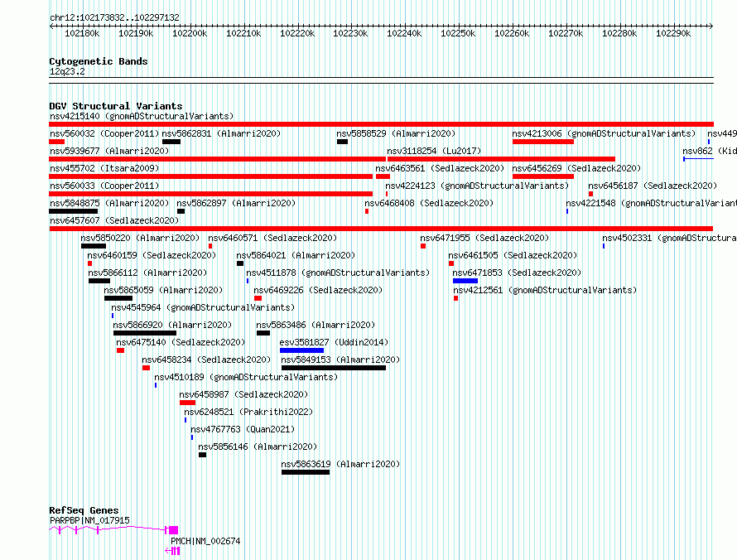The image size is (737, 560).
Task: Click the nsv5939677 (Almarri2020) label
Action: coord(109,151)
